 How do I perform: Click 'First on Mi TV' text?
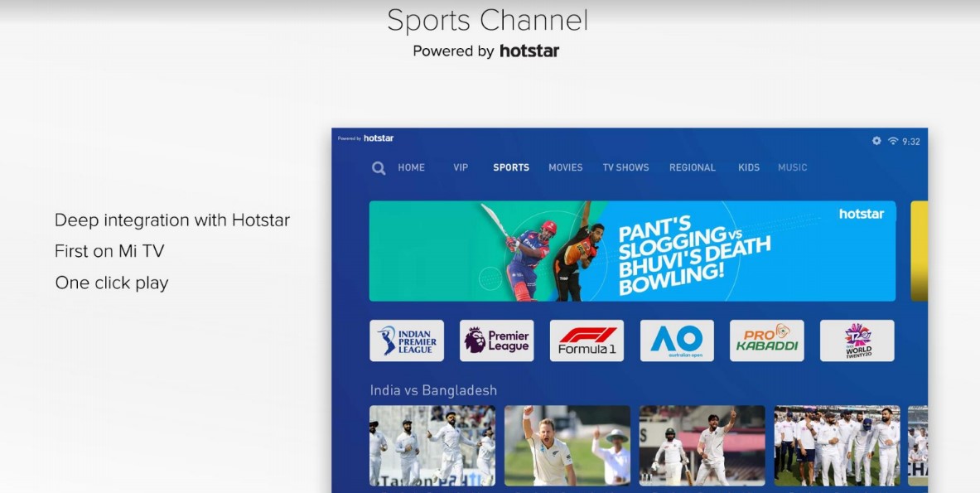pyautogui.click(x=109, y=251)
